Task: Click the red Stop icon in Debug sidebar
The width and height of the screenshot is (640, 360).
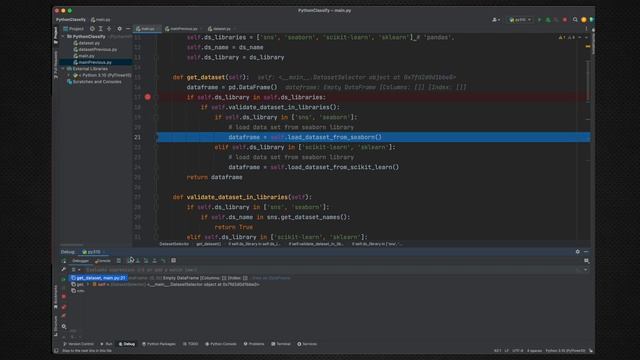Action: coord(64,297)
